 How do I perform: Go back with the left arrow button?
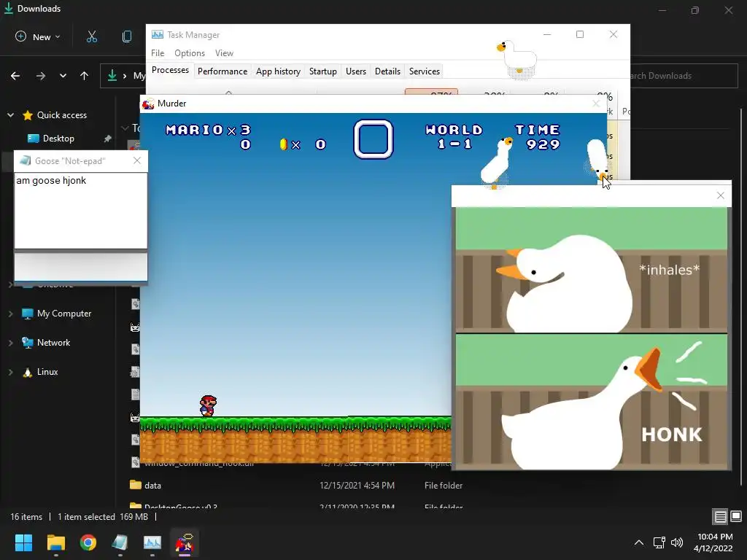pyautogui.click(x=15, y=76)
